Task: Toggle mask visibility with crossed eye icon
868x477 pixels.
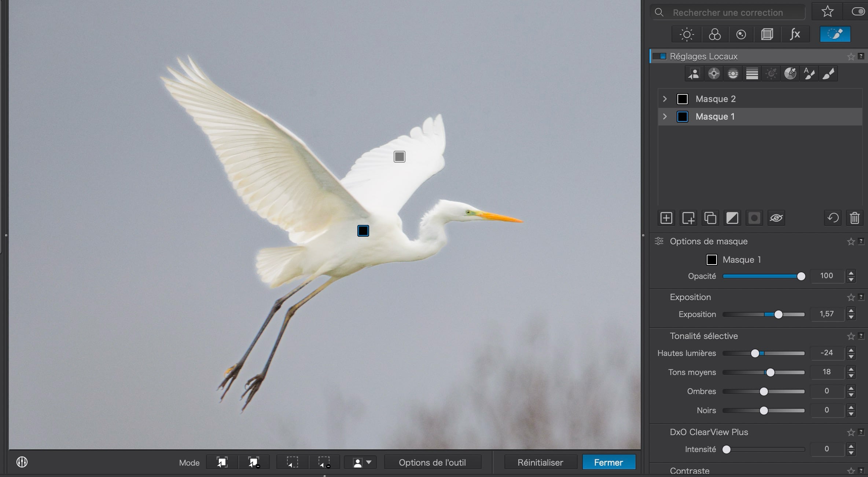Action: coord(776,218)
